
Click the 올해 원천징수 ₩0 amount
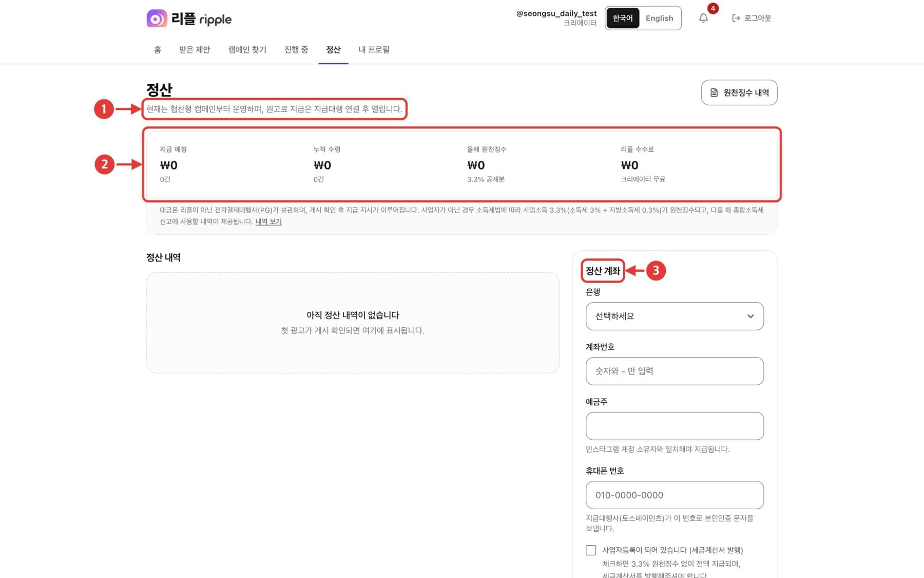476,165
